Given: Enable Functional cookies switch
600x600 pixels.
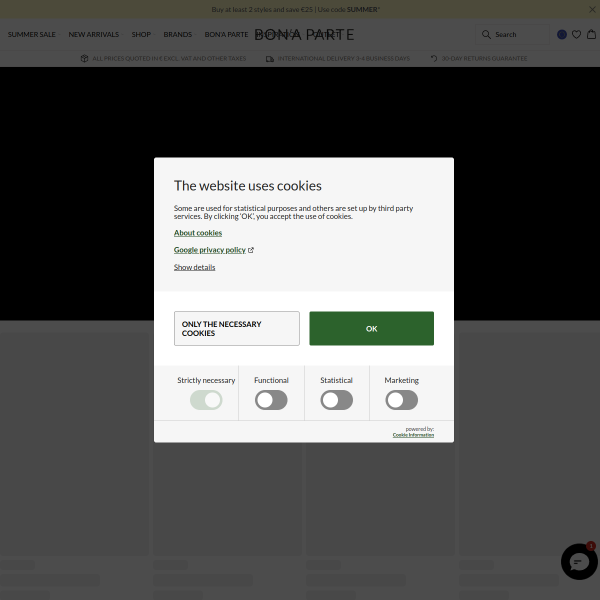Looking at the screenshot, I should pyautogui.click(x=271, y=400).
